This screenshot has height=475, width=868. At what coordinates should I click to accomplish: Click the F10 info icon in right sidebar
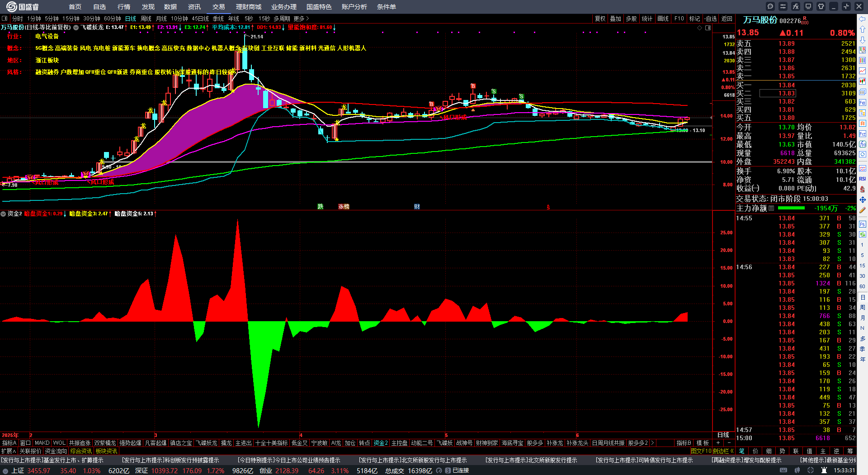863,103
